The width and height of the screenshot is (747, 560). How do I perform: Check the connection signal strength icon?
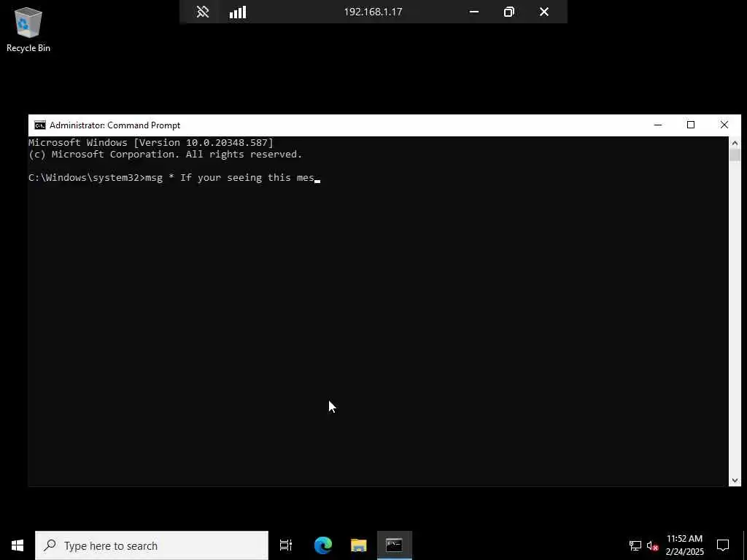[x=238, y=12]
